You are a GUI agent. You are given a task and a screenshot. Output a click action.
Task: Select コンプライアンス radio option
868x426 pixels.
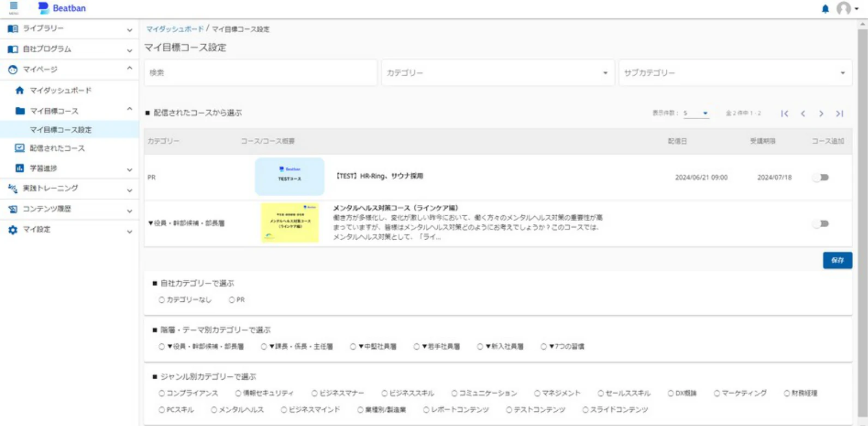(x=162, y=393)
